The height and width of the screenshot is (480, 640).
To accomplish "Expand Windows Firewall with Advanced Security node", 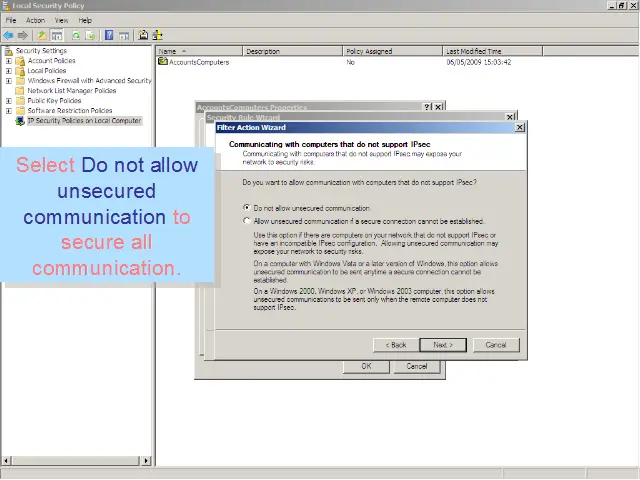I will 9,81.
